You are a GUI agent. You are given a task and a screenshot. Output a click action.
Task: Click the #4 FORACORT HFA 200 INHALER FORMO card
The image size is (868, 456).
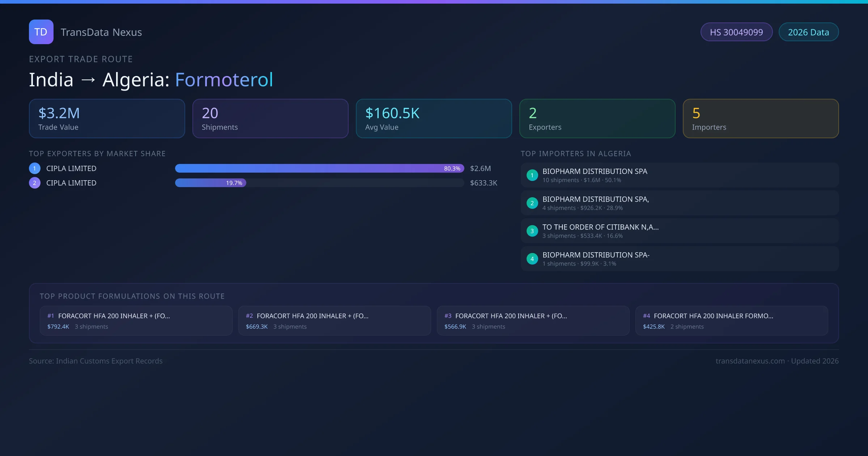[x=732, y=321]
